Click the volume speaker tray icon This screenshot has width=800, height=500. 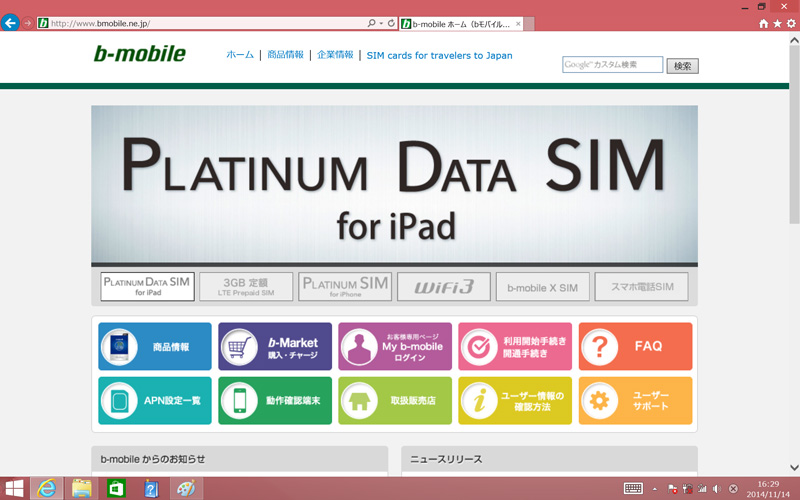tap(717, 489)
